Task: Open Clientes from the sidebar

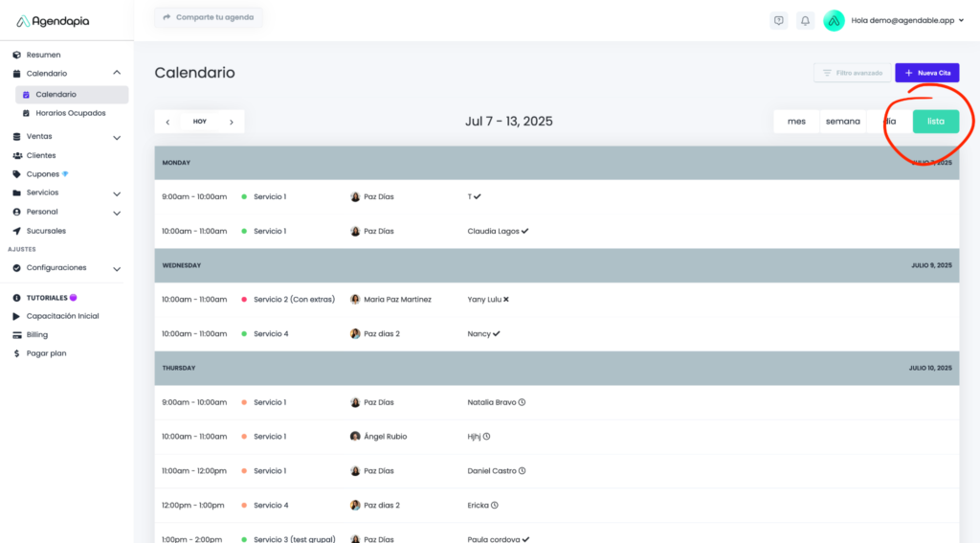Action: click(41, 155)
